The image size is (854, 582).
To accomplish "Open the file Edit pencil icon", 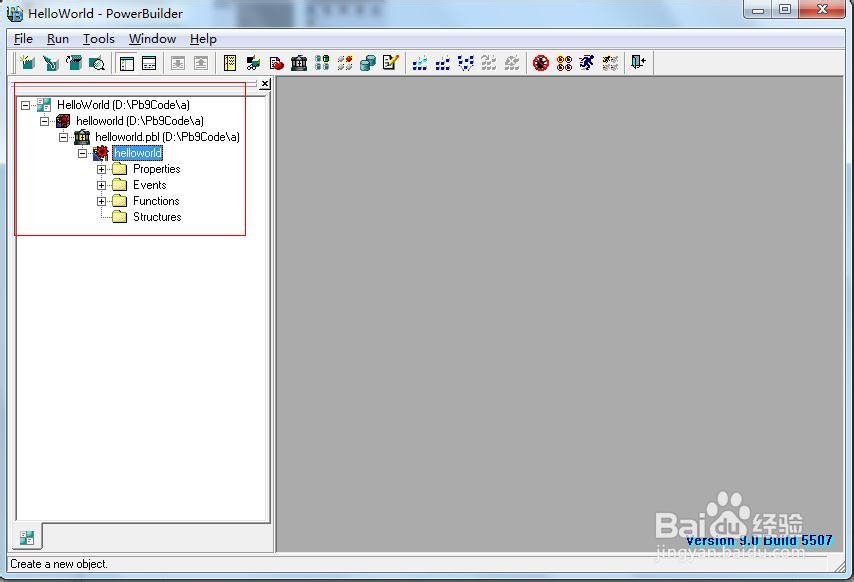I will (x=391, y=63).
